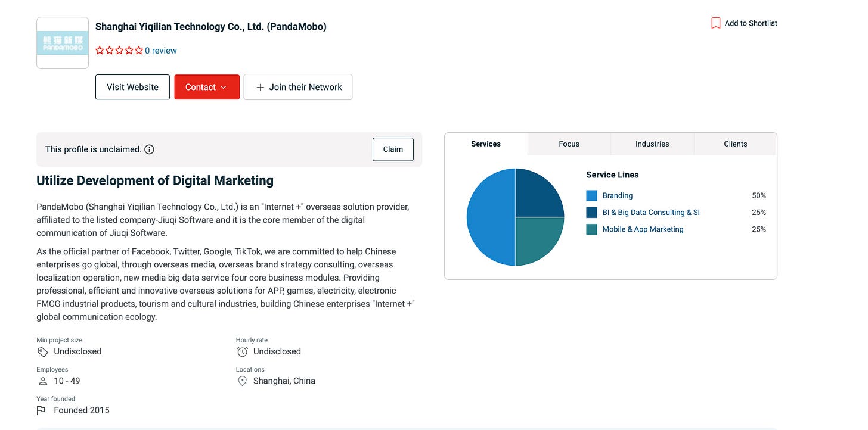Open BI & Big Data Consulting & SI link
This screenshot has width=868, height=430.
pos(651,213)
